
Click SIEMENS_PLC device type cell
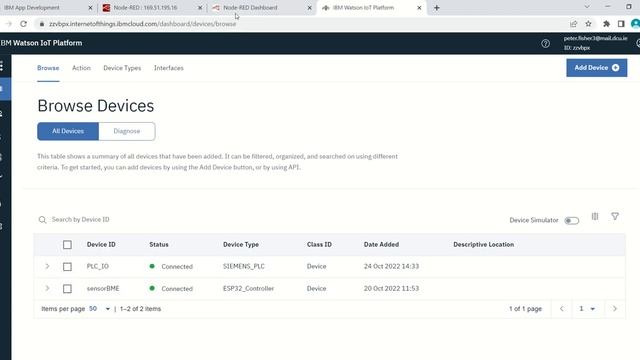(244, 267)
